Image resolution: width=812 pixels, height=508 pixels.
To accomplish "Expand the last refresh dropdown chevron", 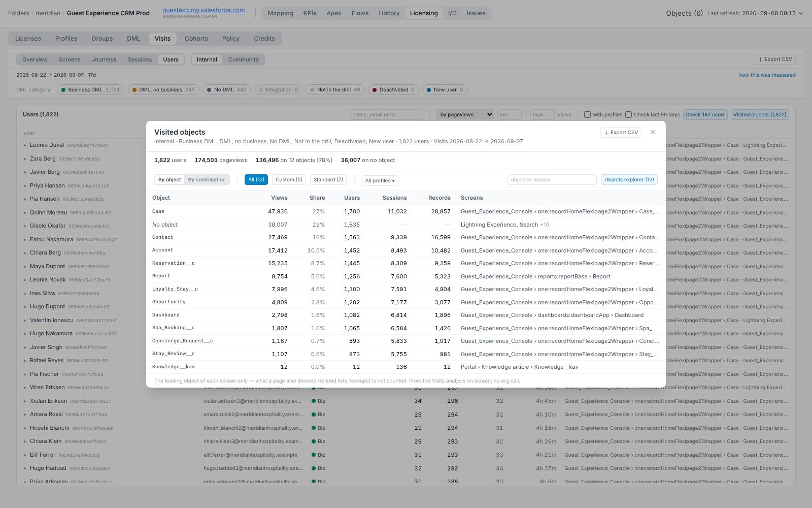I will [x=801, y=14].
